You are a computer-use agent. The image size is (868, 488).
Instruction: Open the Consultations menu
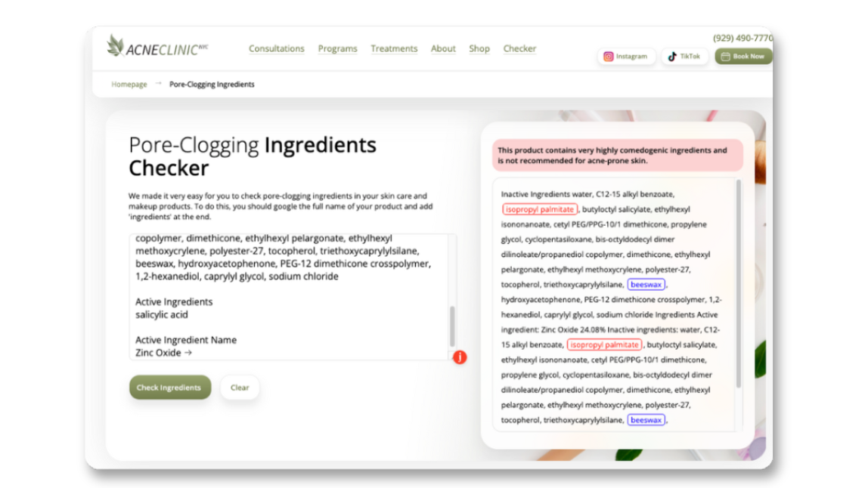pos(276,48)
